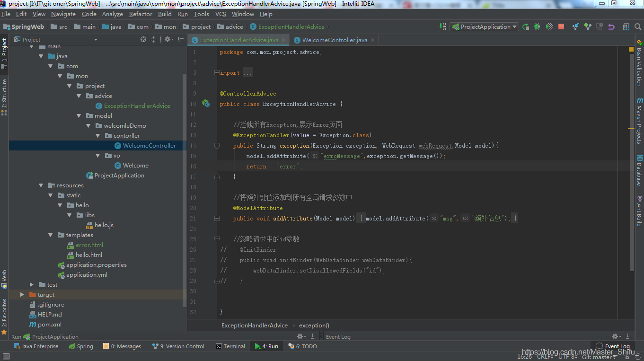Image resolution: width=644 pixels, height=361 pixels.
Task: Click the build project binary icon
Action: pyautogui.click(x=442, y=26)
